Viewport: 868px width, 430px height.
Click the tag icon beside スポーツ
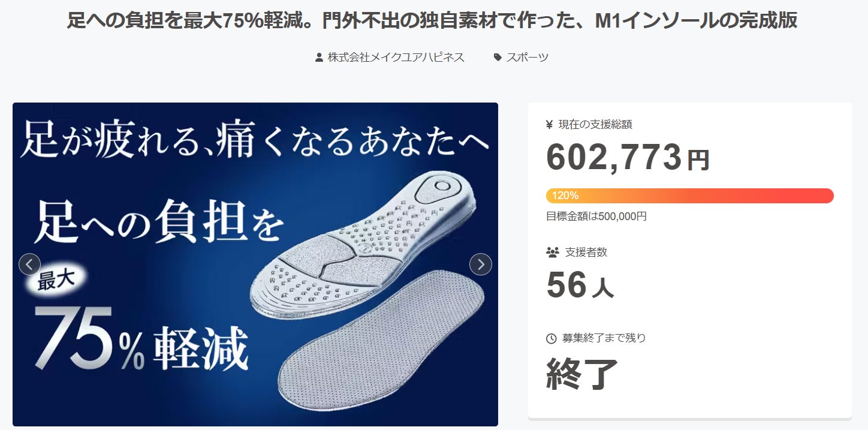(498, 58)
